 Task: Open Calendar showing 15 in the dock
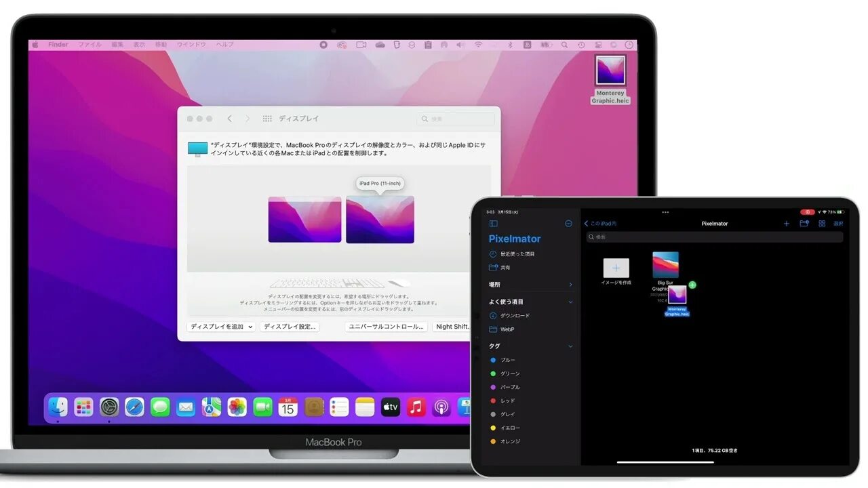tap(288, 407)
